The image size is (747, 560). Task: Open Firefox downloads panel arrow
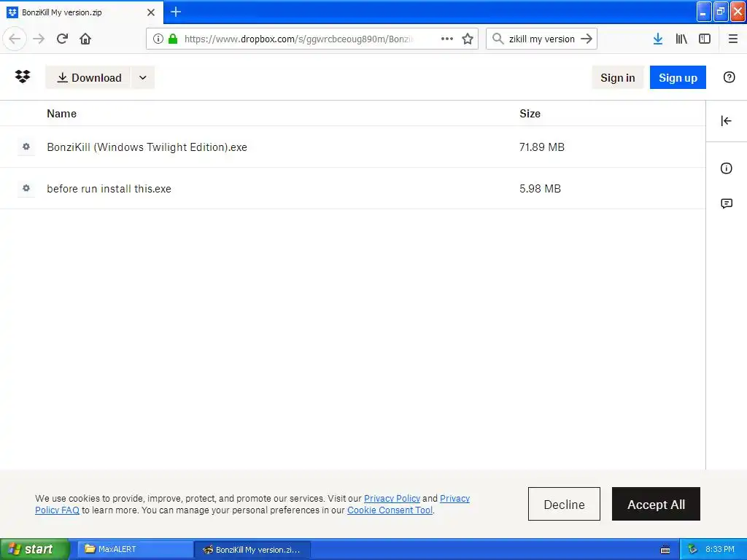point(657,39)
